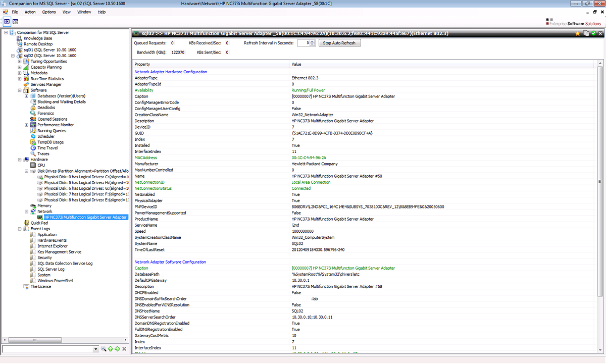Click the Run-Time Statistics icon

point(27,79)
